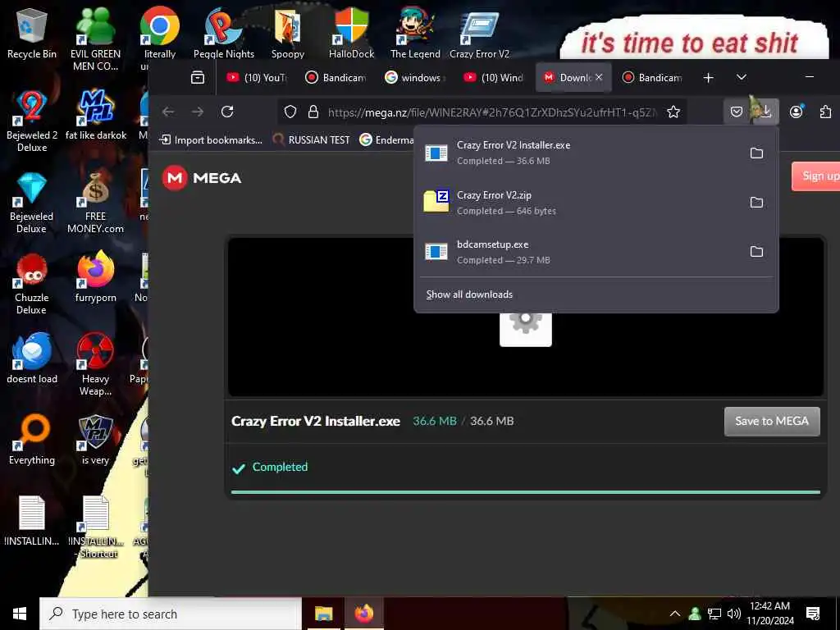840x630 pixels.
Task: Open the Windows Start menu
Action: 20,614
